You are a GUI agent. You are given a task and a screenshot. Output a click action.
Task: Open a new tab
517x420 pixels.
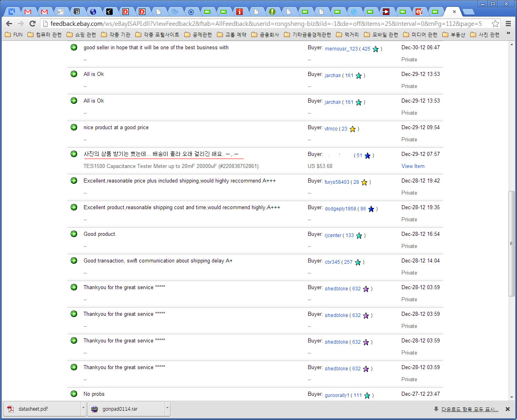pyautogui.click(x=469, y=12)
